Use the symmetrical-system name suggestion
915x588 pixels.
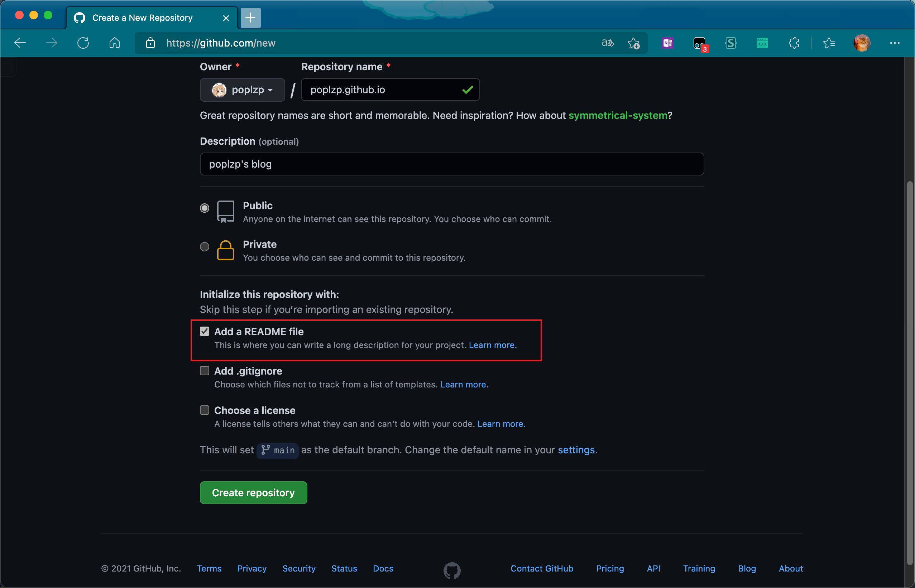[618, 115]
